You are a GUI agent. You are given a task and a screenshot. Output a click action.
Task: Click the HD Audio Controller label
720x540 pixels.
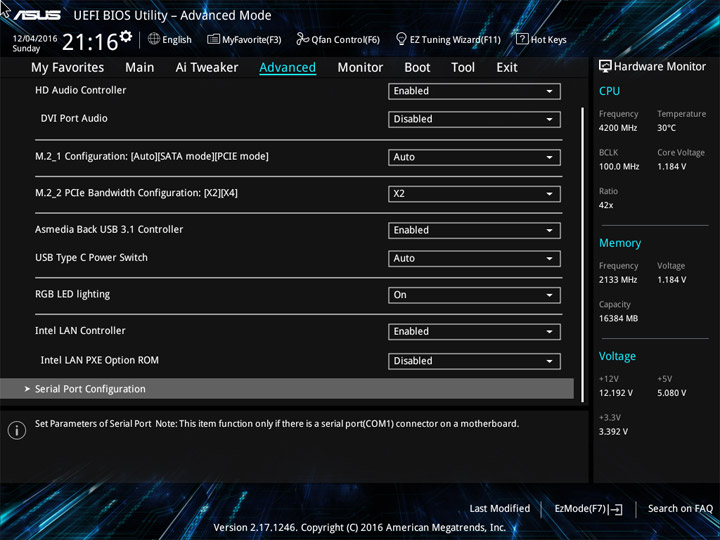point(80,90)
